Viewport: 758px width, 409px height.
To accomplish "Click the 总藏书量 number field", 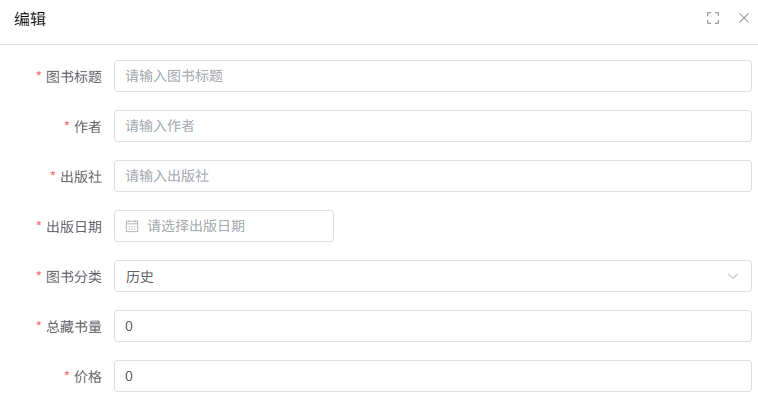I will coord(432,326).
